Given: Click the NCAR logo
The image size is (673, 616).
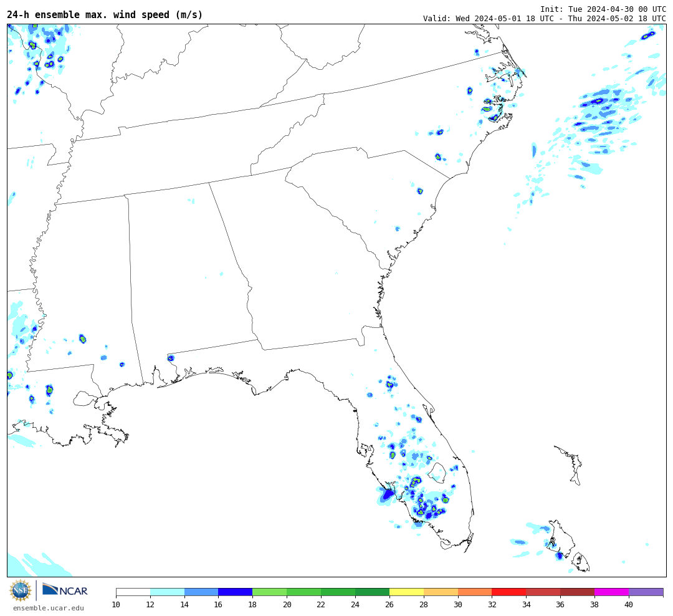Looking at the screenshot, I should pyautogui.click(x=65, y=590).
